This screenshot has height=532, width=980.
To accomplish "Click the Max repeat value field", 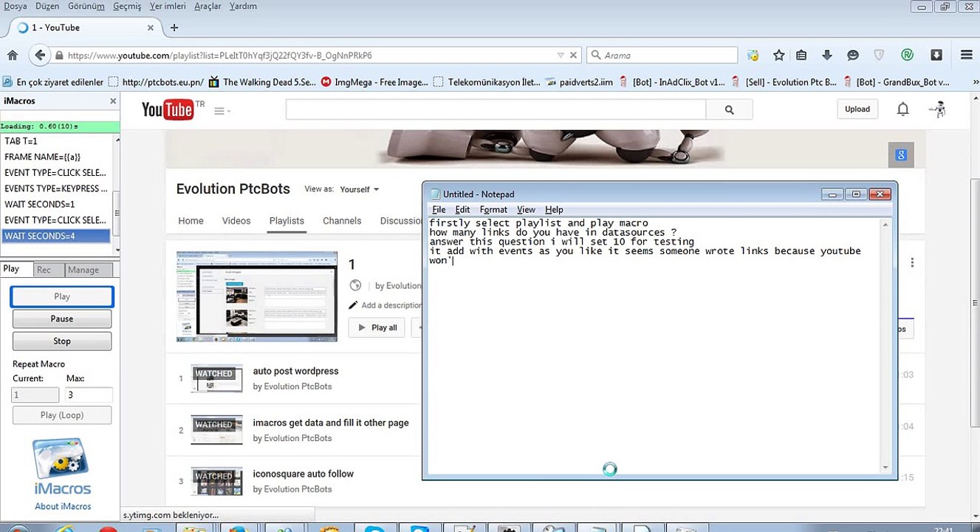I will (x=89, y=395).
